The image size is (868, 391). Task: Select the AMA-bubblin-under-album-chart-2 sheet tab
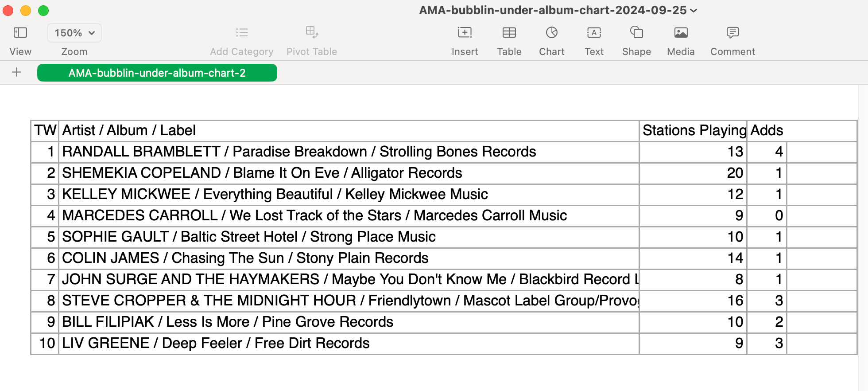pos(157,73)
